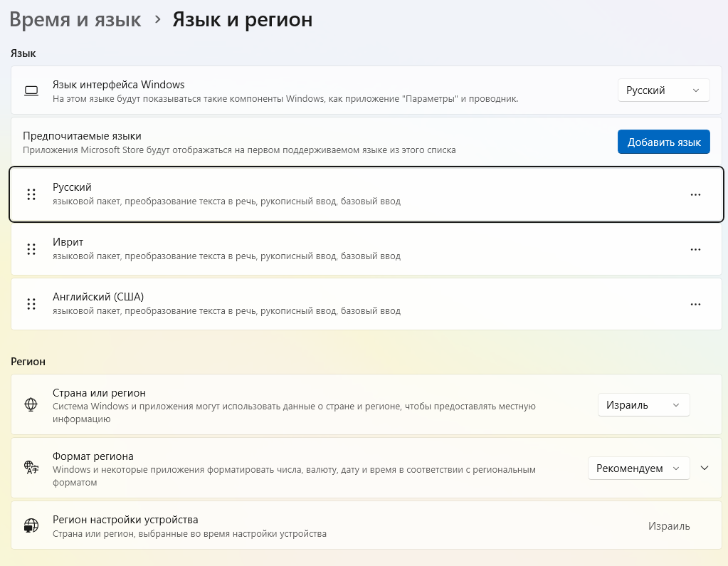Grab the drag handle for Русский
This screenshot has width=728, height=566.
coord(31,194)
